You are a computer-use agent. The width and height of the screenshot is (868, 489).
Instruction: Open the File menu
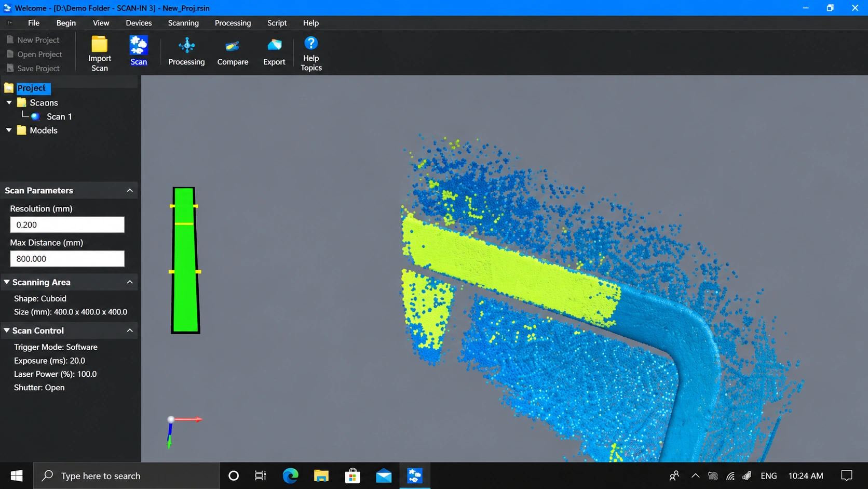(x=34, y=23)
